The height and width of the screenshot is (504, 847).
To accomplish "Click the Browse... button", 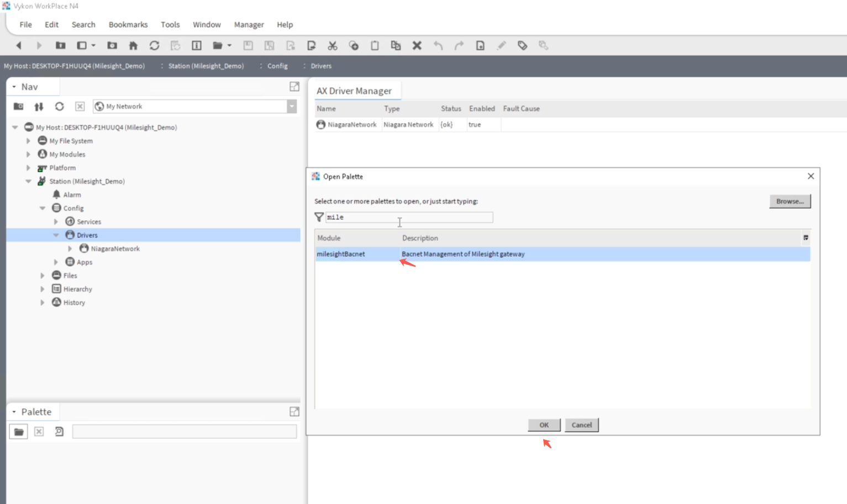I will point(790,201).
